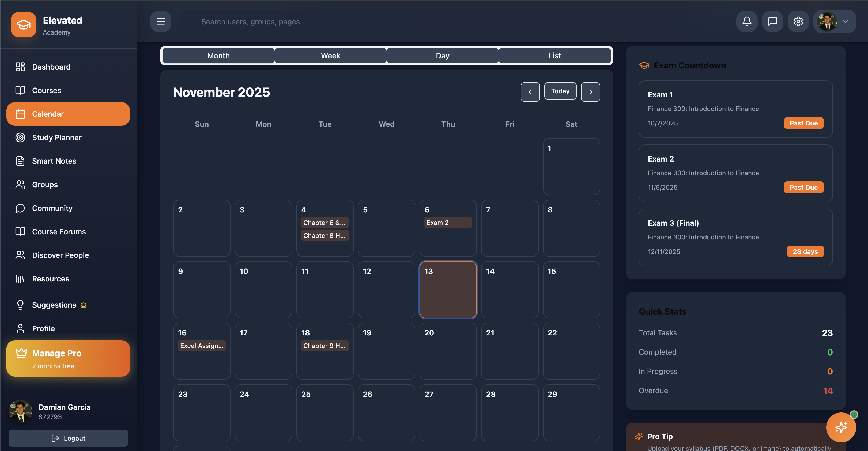Open notifications bell icon

pyautogui.click(x=747, y=22)
